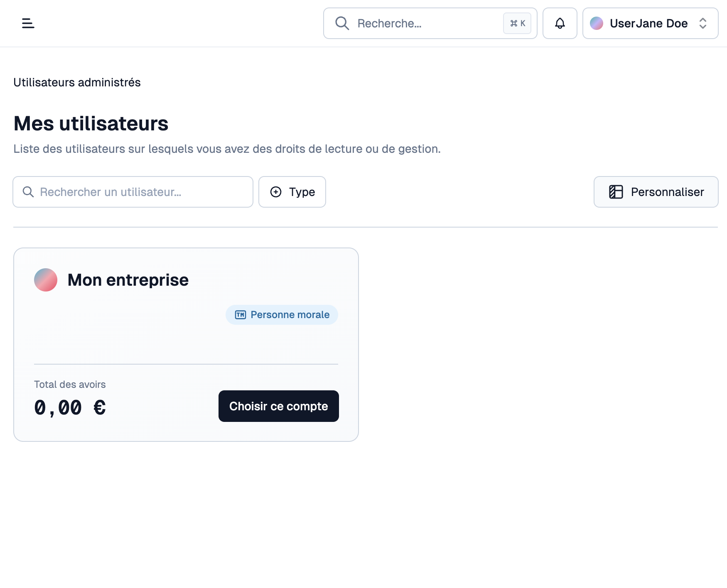Image resolution: width=727 pixels, height=588 pixels.
Task: Open the account switcher chevrons
Action: pos(703,23)
